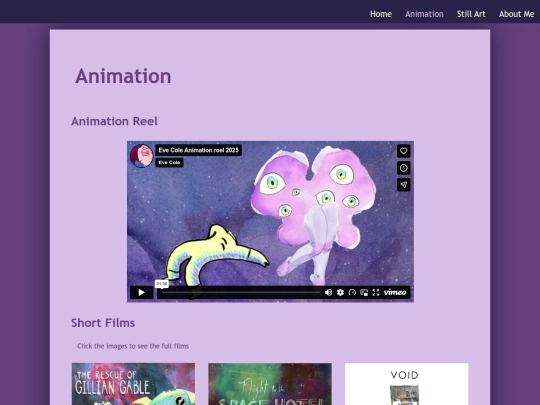Like the video with the heart icon
Screen dimensions: 540x405
[x=404, y=151]
